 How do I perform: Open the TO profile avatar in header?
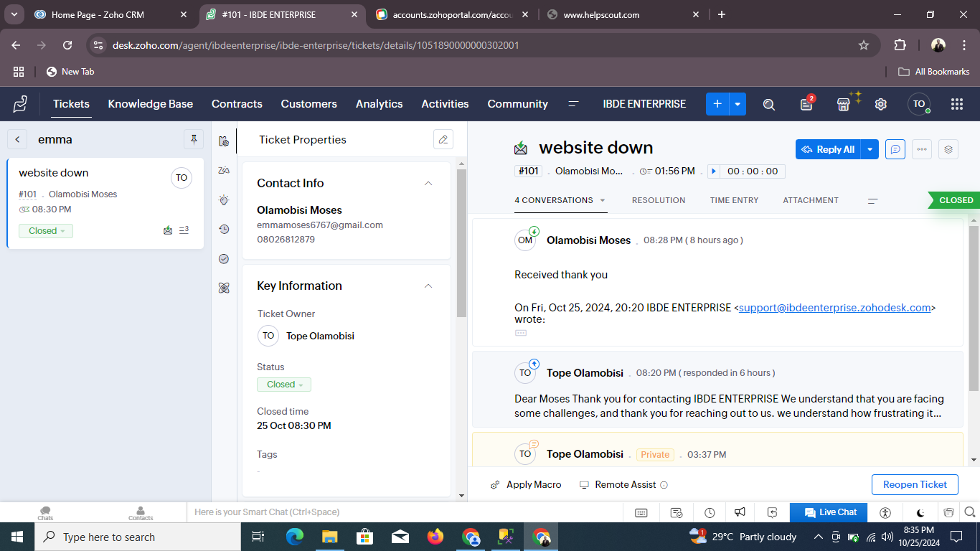click(x=919, y=104)
